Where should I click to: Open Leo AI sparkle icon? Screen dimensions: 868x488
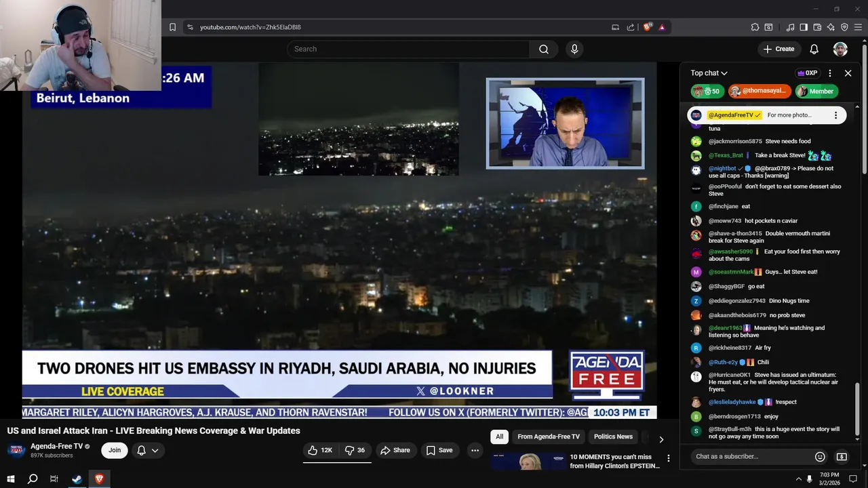pyautogui.click(x=831, y=27)
